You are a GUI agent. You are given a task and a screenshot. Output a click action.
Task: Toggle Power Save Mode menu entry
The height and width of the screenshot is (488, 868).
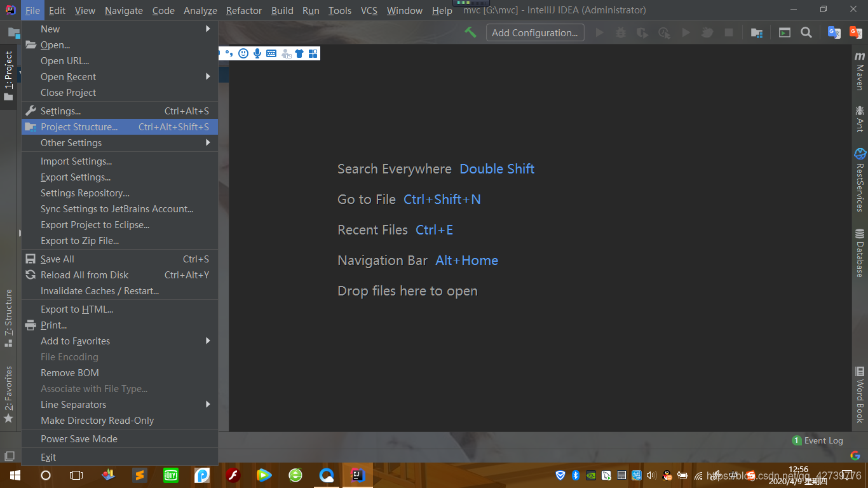point(119,438)
